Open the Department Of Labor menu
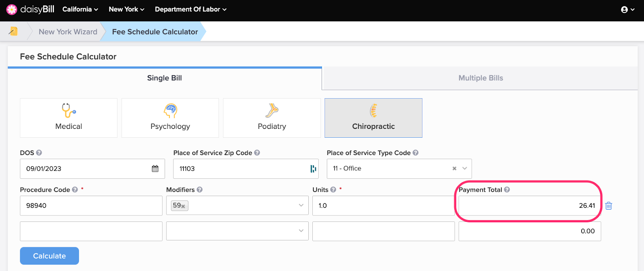This screenshot has width=644, height=271. coord(191,9)
